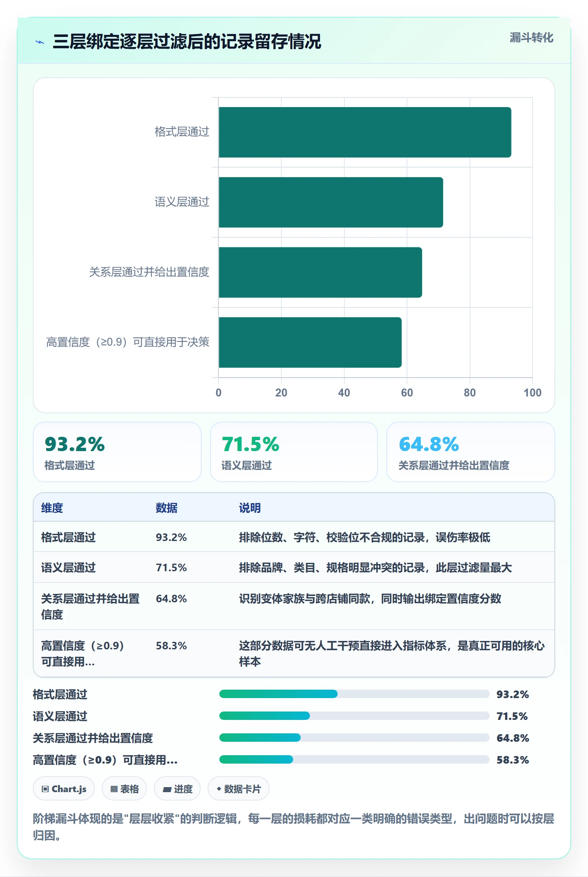
Task: Click description 识别变体家族与跨店铺同款
Action: pyautogui.click(x=370, y=599)
